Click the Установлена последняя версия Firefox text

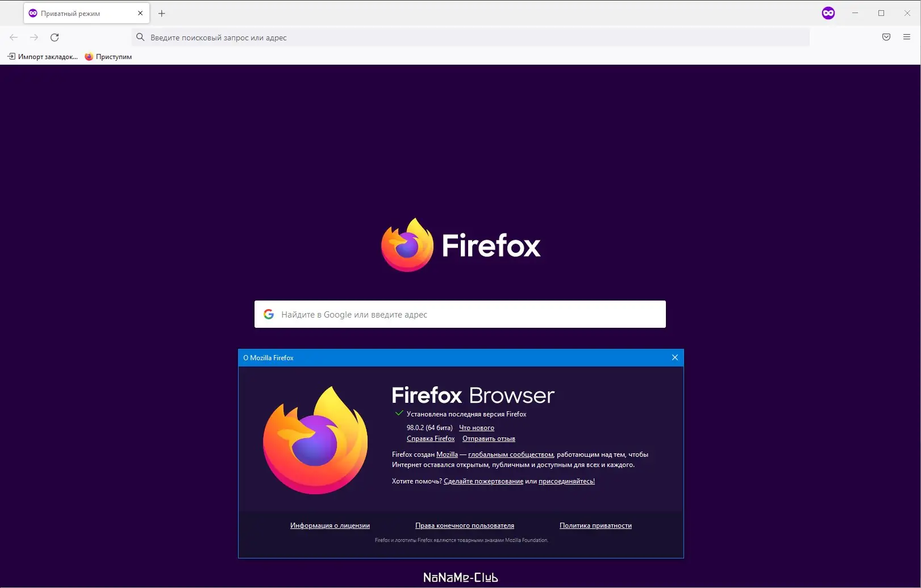[466, 414]
